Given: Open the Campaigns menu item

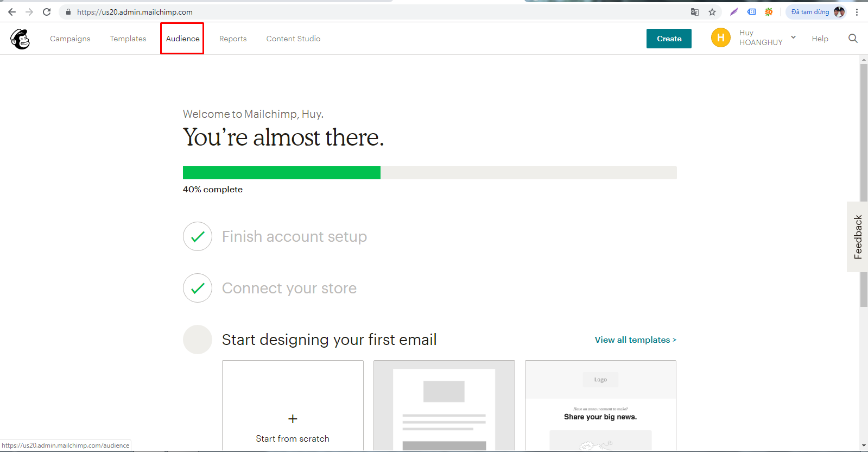Looking at the screenshot, I should pyautogui.click(x=70, y=39).
